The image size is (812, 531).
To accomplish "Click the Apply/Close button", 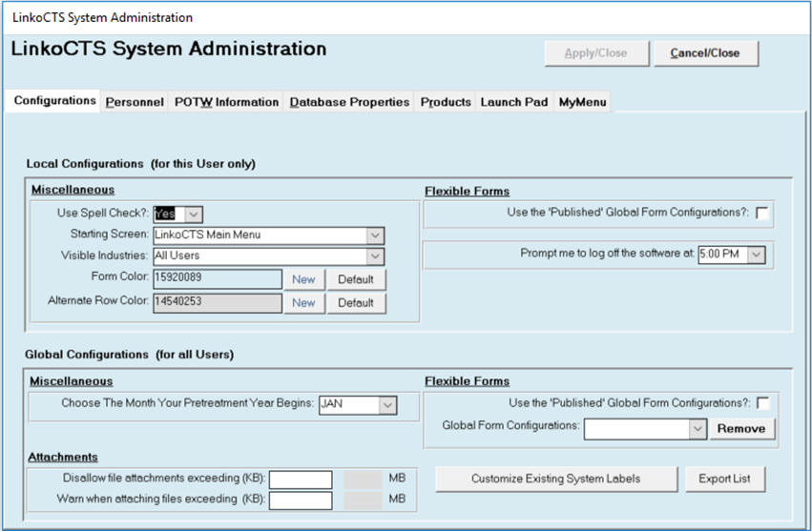I will click(596, 53).
